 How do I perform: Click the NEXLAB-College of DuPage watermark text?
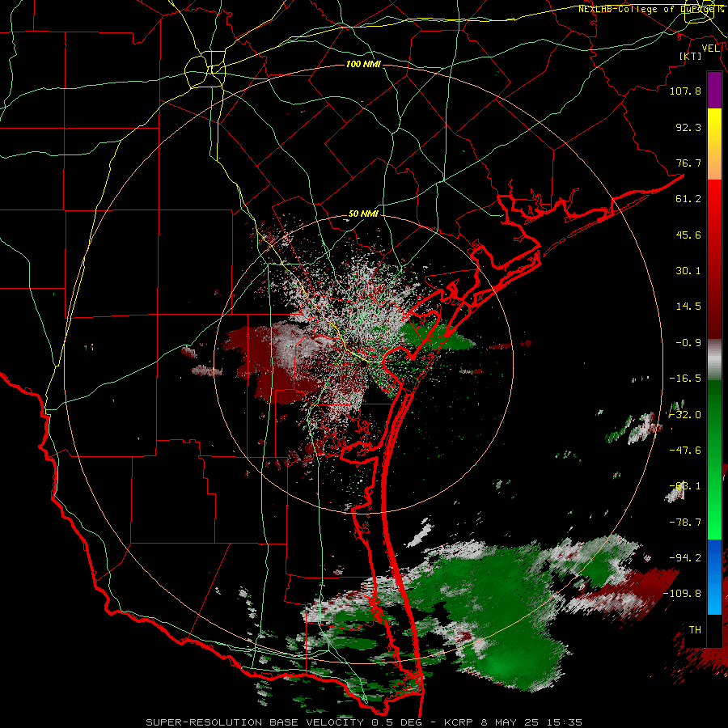pos(652,9)
